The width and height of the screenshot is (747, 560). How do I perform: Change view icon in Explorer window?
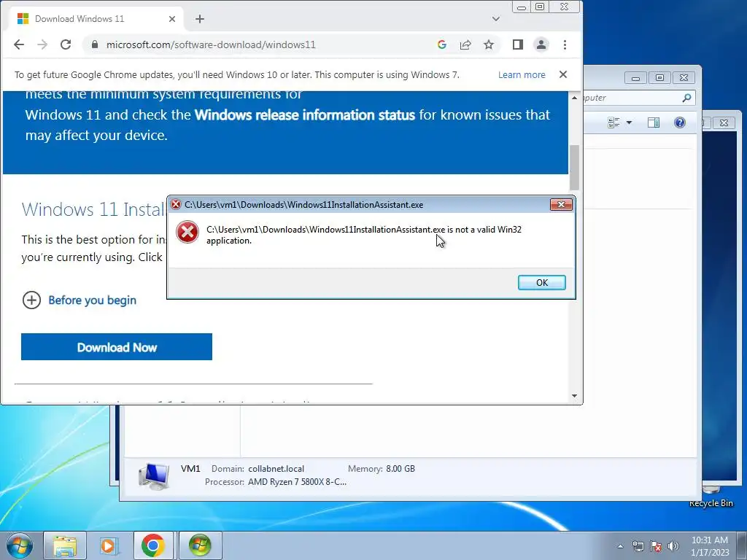tap(614, 122)
